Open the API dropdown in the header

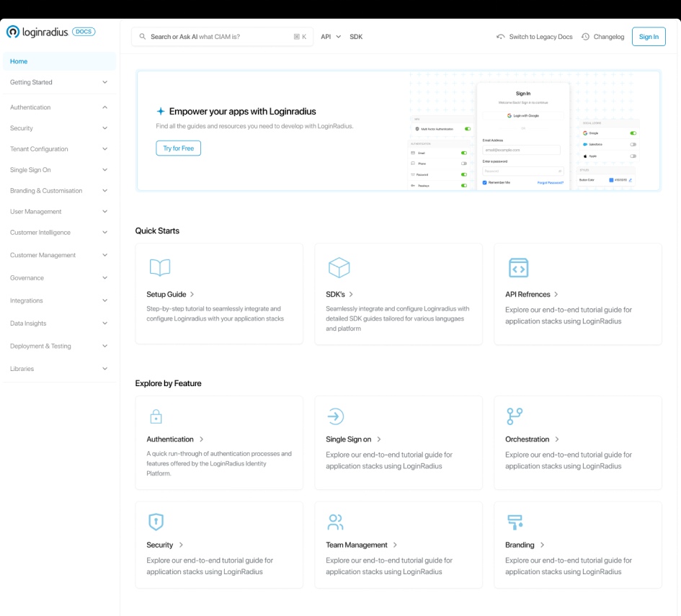tap(331, 37)
